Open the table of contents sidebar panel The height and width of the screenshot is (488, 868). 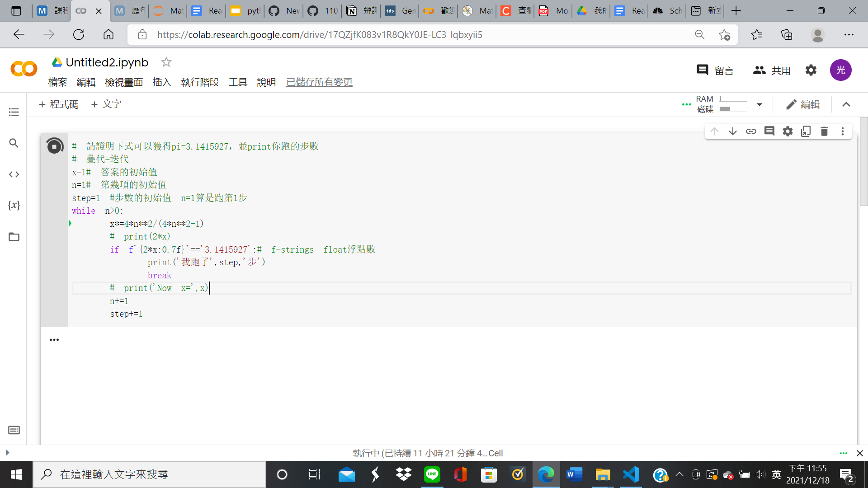pos(14,112)
